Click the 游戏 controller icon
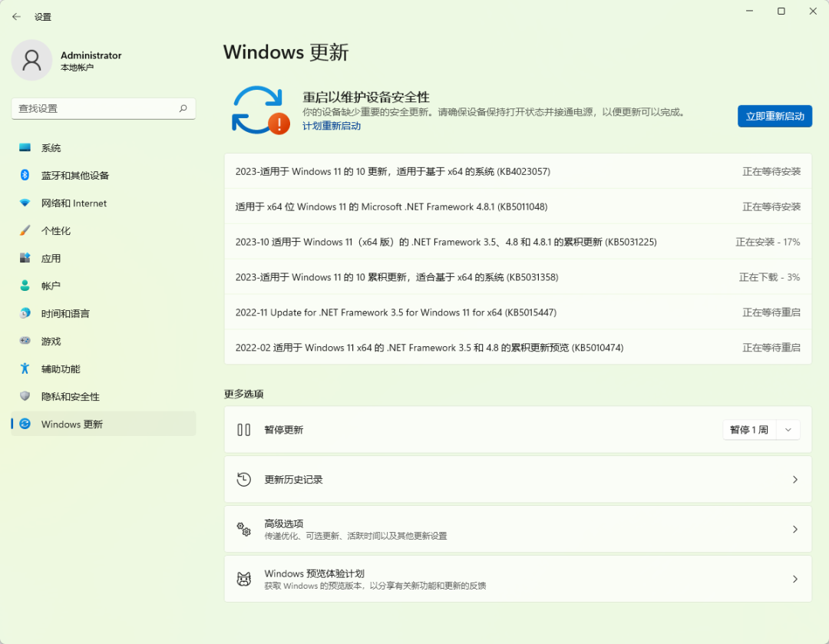 click(x=25, y=341)
